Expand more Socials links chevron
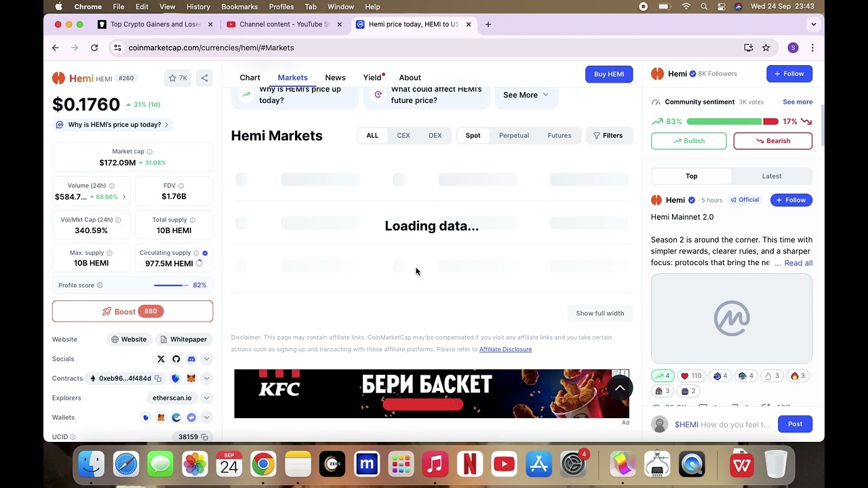 (x=207, y=359)
